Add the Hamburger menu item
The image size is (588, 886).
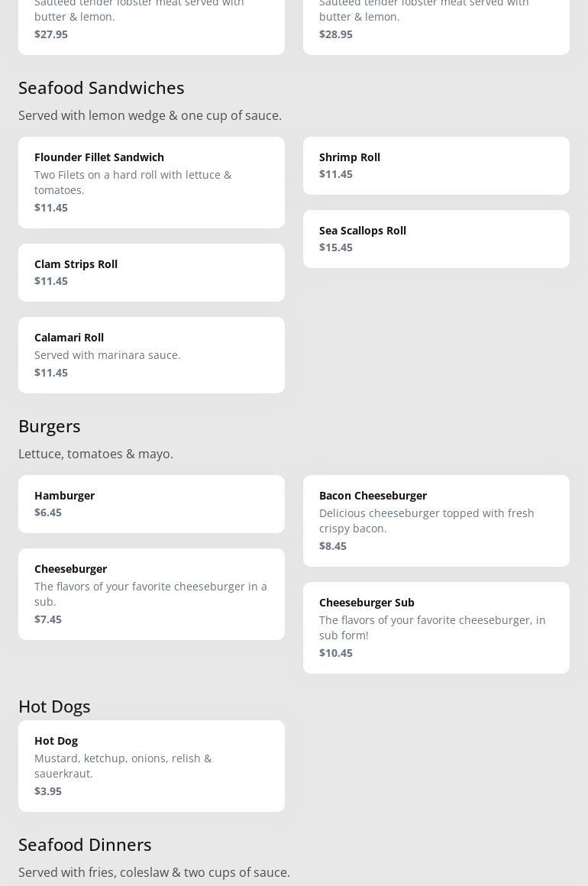tap(151, 503)
